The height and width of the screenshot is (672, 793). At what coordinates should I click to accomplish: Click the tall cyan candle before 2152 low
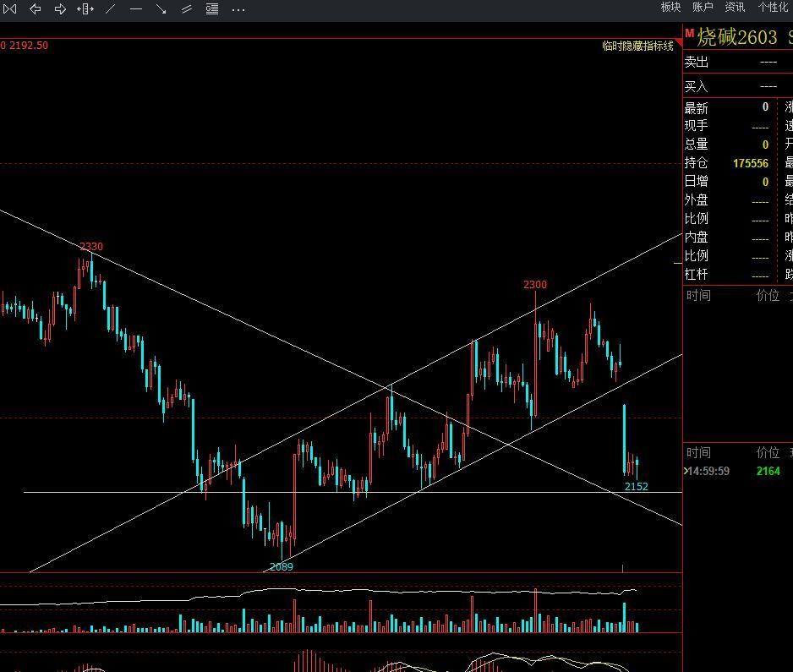click(x=625, y=439)
